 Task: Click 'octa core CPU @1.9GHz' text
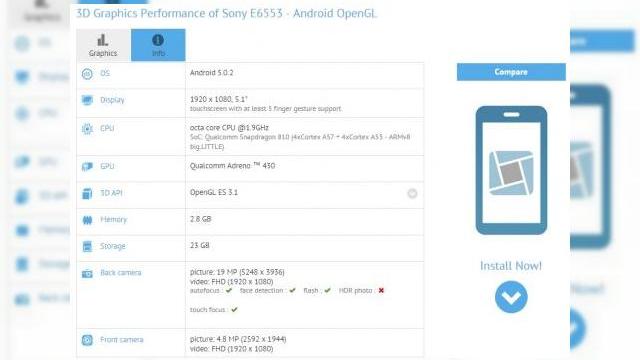point(229,128)
